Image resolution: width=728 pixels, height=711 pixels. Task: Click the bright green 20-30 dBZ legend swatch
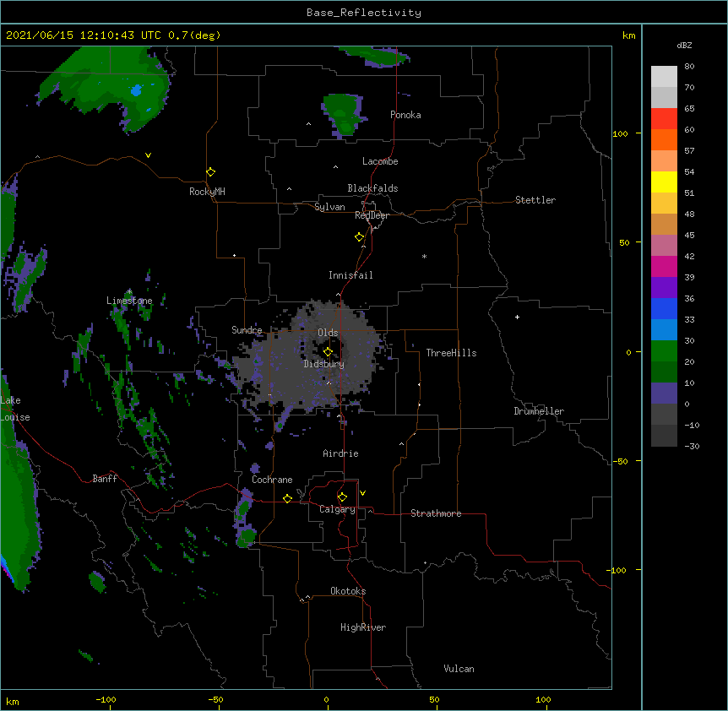[664, 351]
